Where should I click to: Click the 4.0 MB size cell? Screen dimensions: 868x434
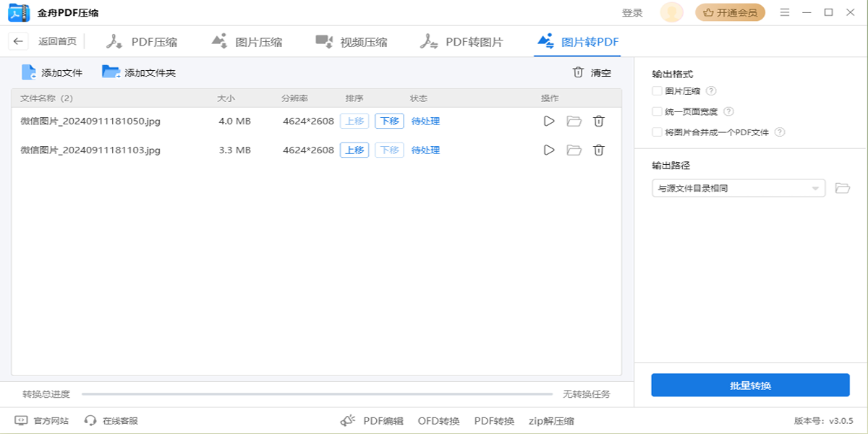pos(234,121)
